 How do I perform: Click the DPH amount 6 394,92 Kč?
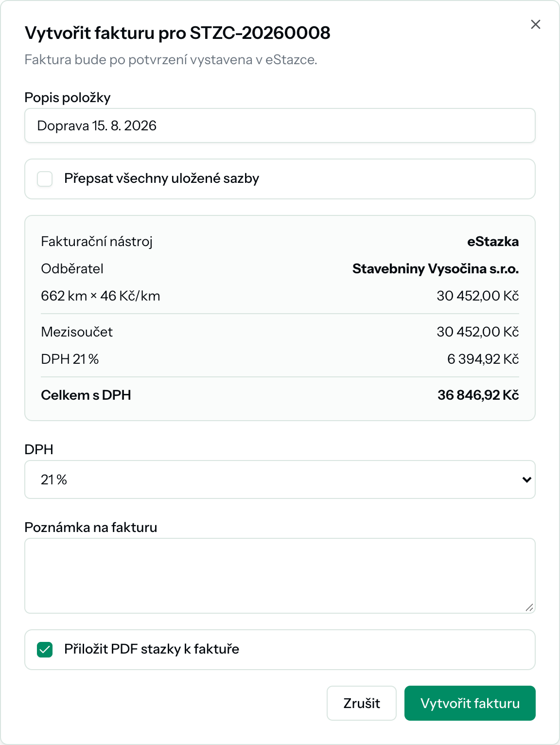(x=483, y=359)
